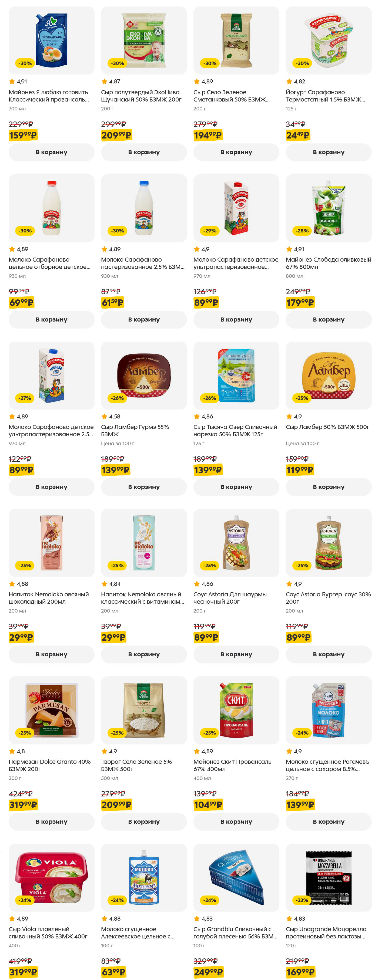Viewport: 385px width, 980px height.
Task: Add Соус Astoria Бургер-соус to cart
Action: click(x=328, y=654)
